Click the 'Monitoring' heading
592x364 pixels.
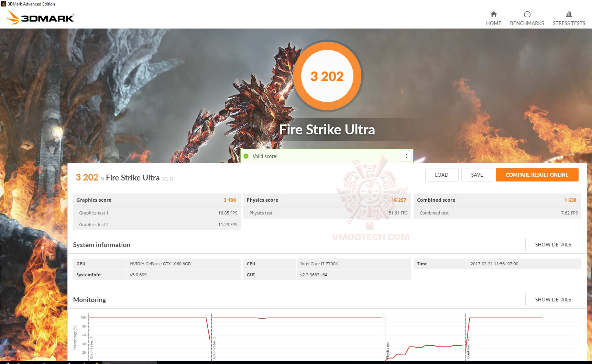(x=89, y=300)
